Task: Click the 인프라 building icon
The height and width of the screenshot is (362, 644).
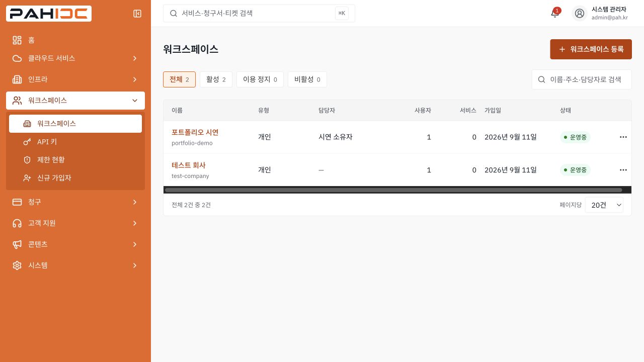Action: [17, 79]
